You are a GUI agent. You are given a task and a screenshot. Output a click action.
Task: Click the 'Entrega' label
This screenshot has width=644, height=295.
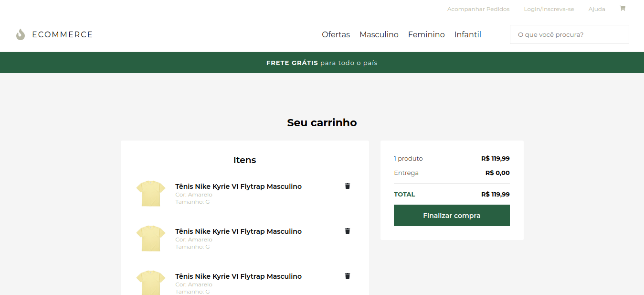pos(406,173)
